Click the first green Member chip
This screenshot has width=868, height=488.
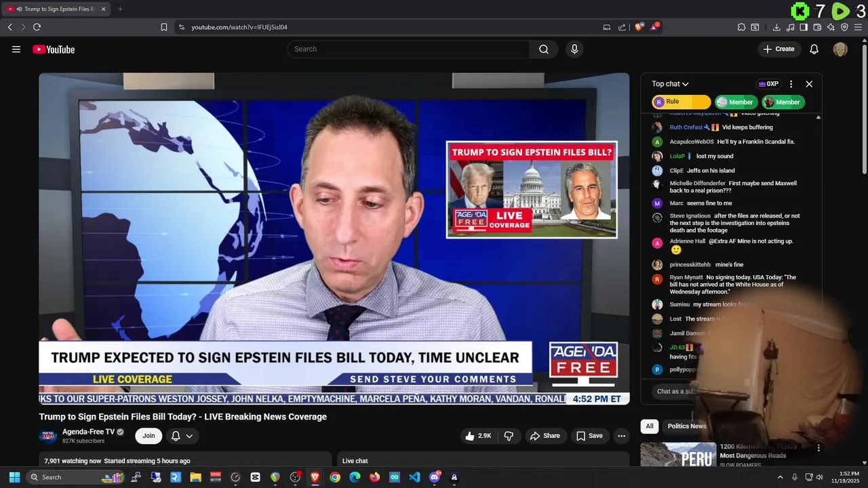click(736, 102)
